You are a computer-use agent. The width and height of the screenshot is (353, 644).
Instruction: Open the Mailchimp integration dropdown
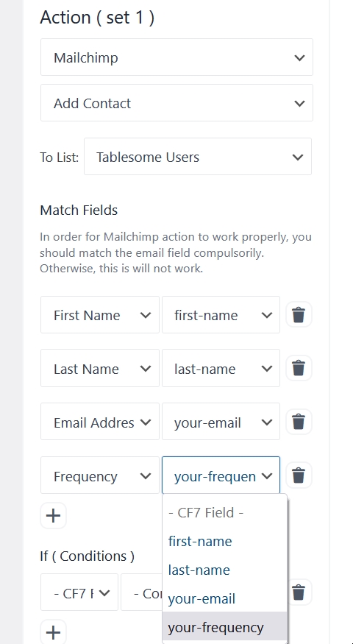coord(177,57)
